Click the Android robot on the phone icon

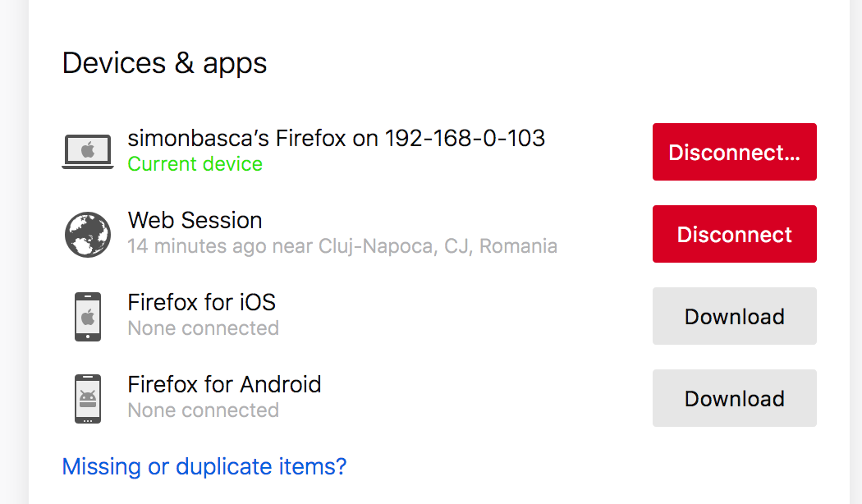[x=88, y=398]
